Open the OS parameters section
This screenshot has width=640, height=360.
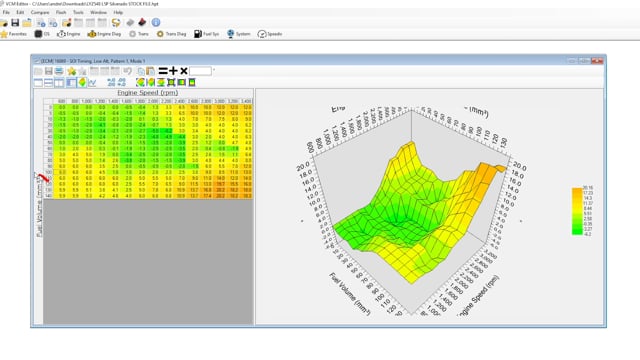[x=42, y=34]
